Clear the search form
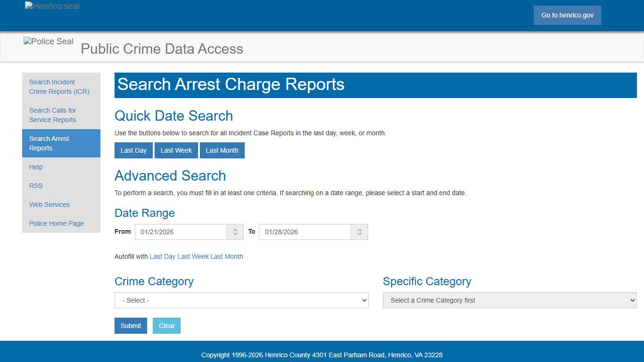This screenshot has height=362, width=644. pyautogui.click(x=166, y=325)
